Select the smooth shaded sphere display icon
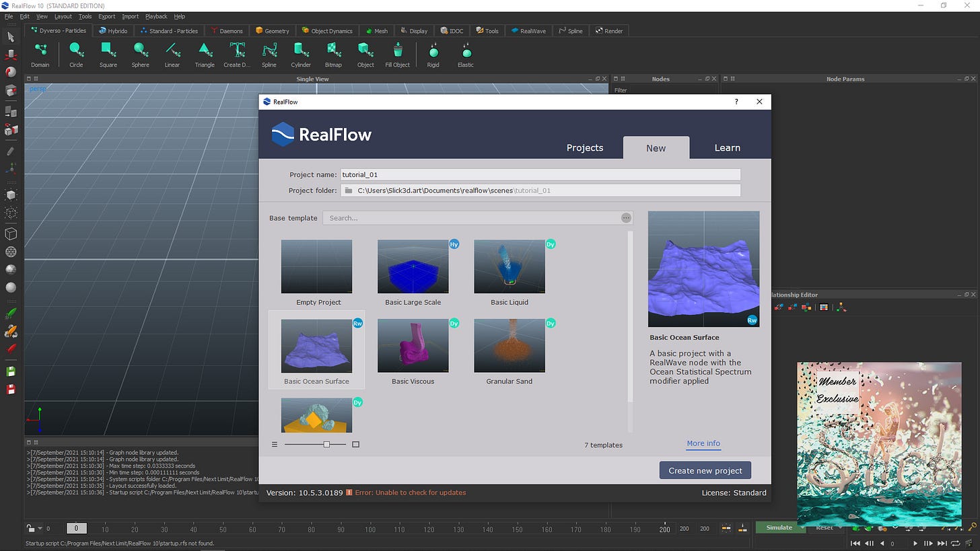Image resolution: width=980 pixels, height=551 pixels. click(11, 287)
